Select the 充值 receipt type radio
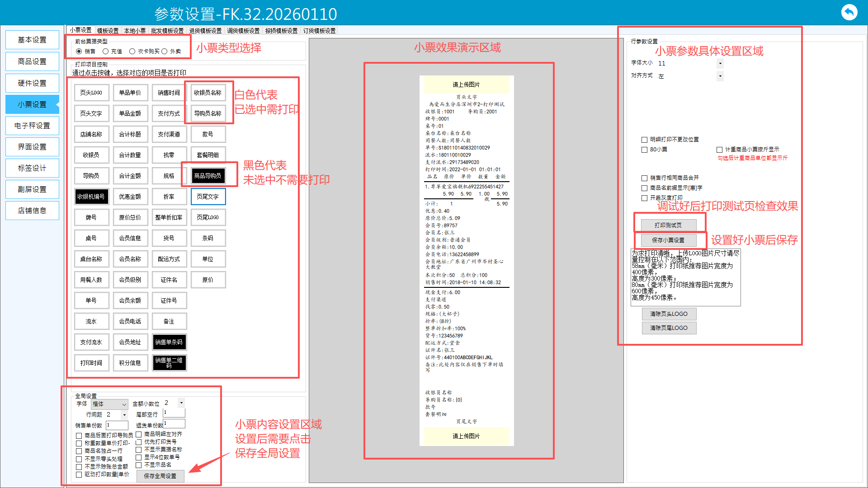Image resolution: width=868 pixels, height=488 pixels. [106, 52]
